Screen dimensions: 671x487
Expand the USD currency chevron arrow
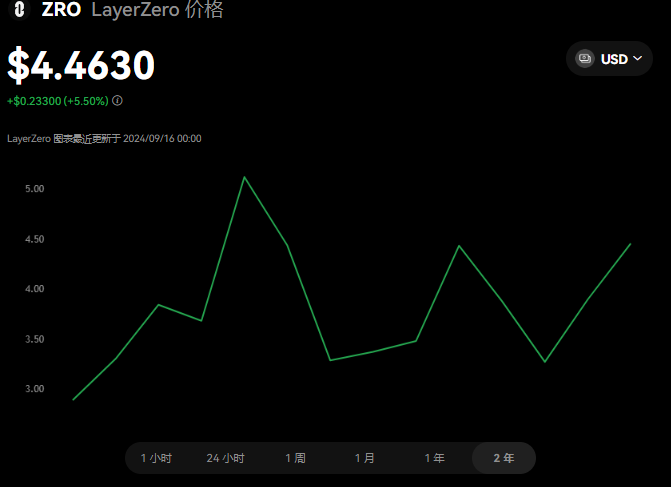point(638,59)
